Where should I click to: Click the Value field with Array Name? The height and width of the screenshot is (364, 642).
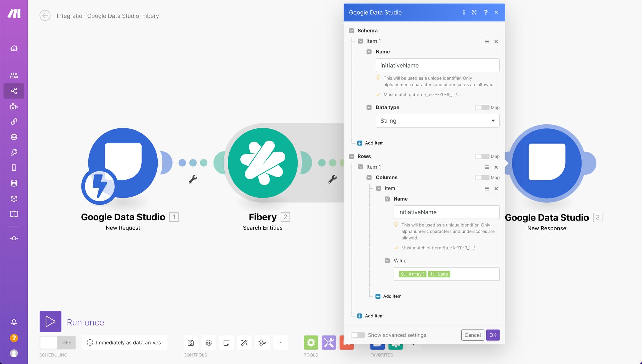coord(446,274)
